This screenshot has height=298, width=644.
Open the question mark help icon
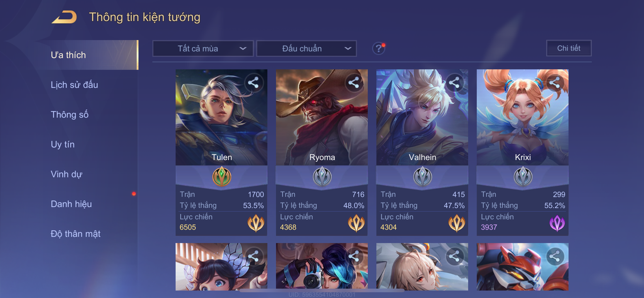point(379,48)
